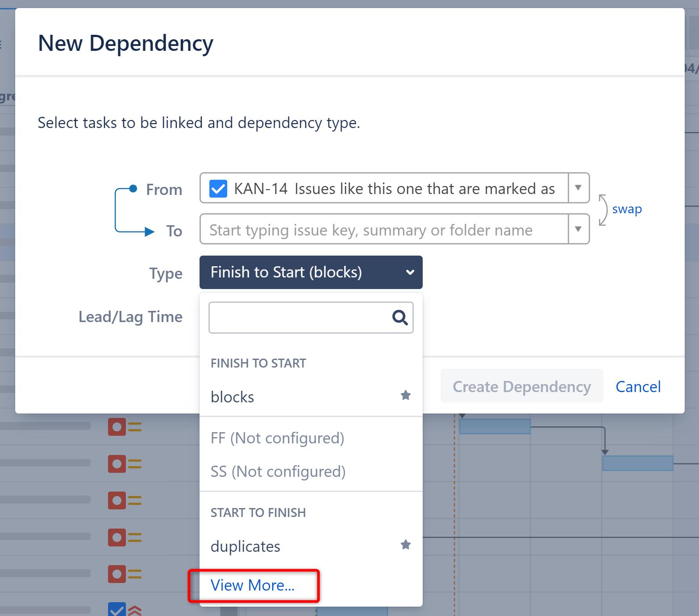Viewport: 699px width, 616px height.
Task: Click the highest priority chevrons icon bottom-left
Action: click(x=134, y=609)
